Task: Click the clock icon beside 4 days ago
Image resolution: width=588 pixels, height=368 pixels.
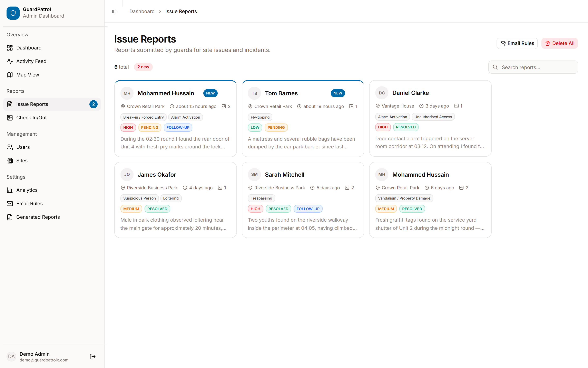Action: (185, 188)
